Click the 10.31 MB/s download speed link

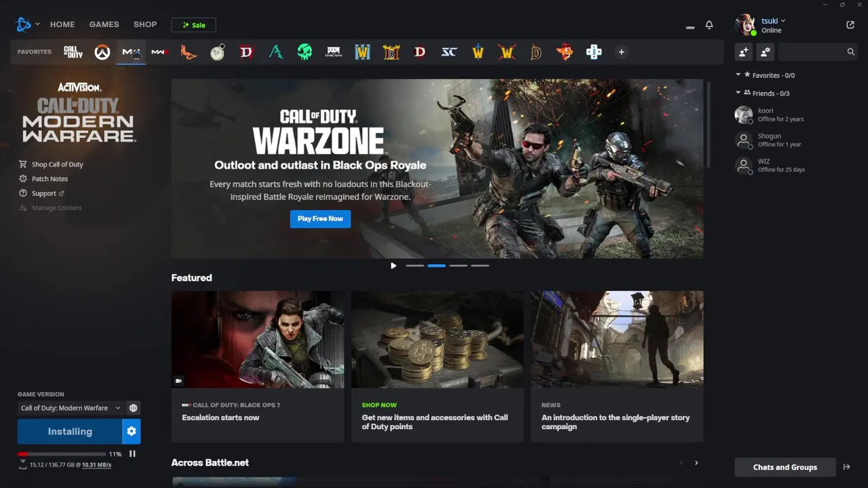tap(96, 465)
